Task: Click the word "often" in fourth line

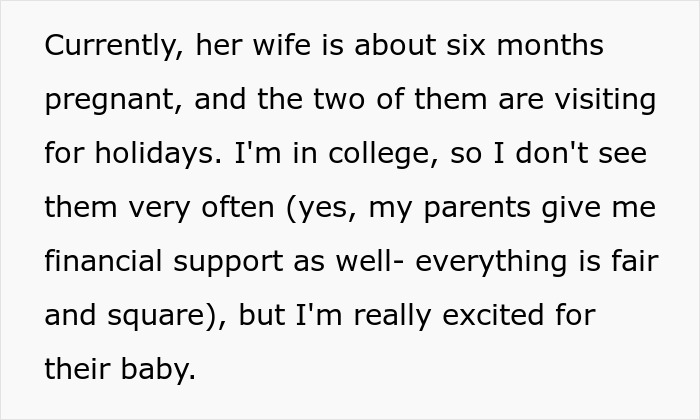Action: [238, 207]
